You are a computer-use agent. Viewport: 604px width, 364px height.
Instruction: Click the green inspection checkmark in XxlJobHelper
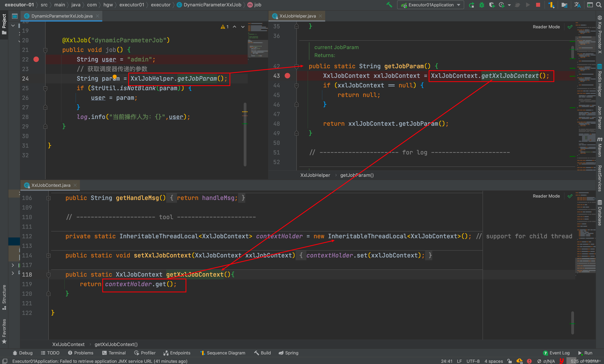(570, 27)
